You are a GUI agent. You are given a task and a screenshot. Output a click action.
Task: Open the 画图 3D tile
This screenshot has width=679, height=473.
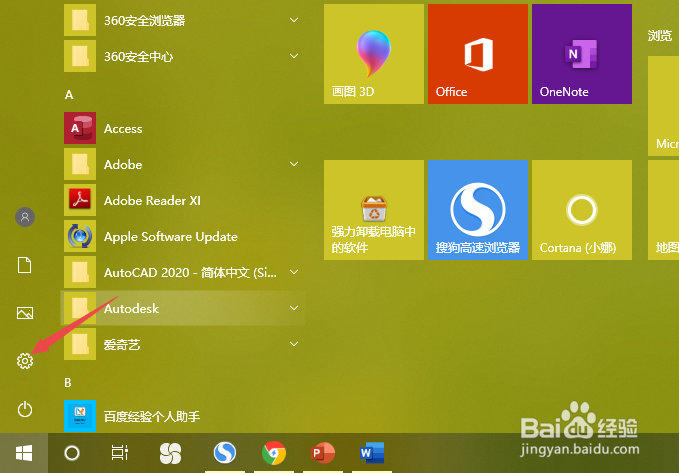point(374,54)
